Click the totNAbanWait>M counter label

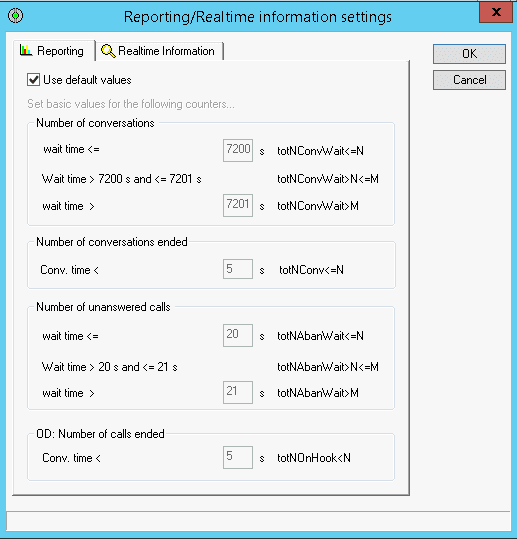pyautogui.click(x=318, y=393)
